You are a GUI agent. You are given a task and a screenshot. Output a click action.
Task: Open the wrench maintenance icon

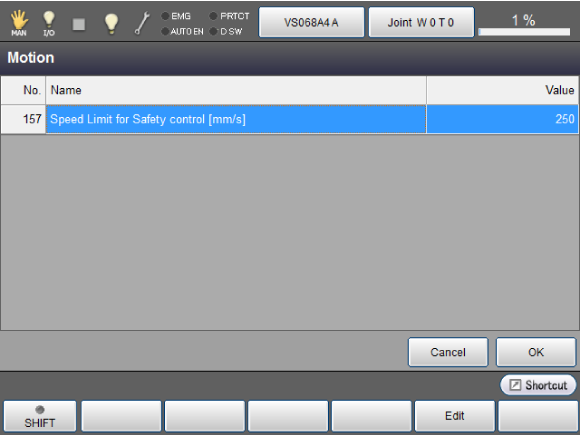tap(142, 23)
